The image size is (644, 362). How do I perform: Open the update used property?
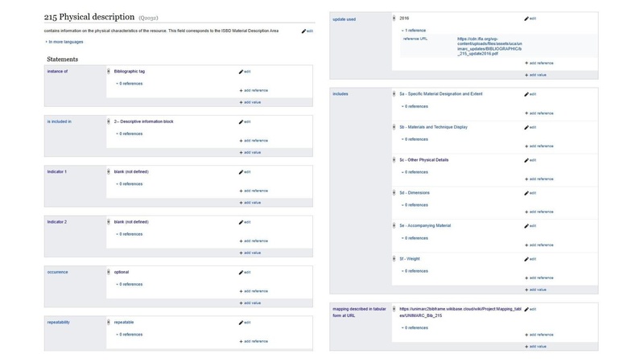345,19
